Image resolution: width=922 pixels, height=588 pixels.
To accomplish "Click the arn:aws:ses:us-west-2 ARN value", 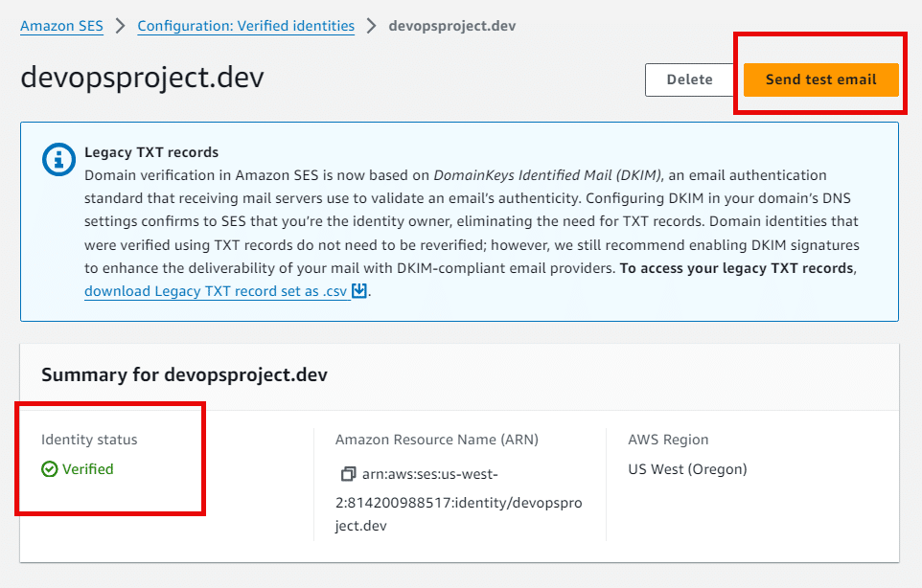I will click(x=459, y=499).
